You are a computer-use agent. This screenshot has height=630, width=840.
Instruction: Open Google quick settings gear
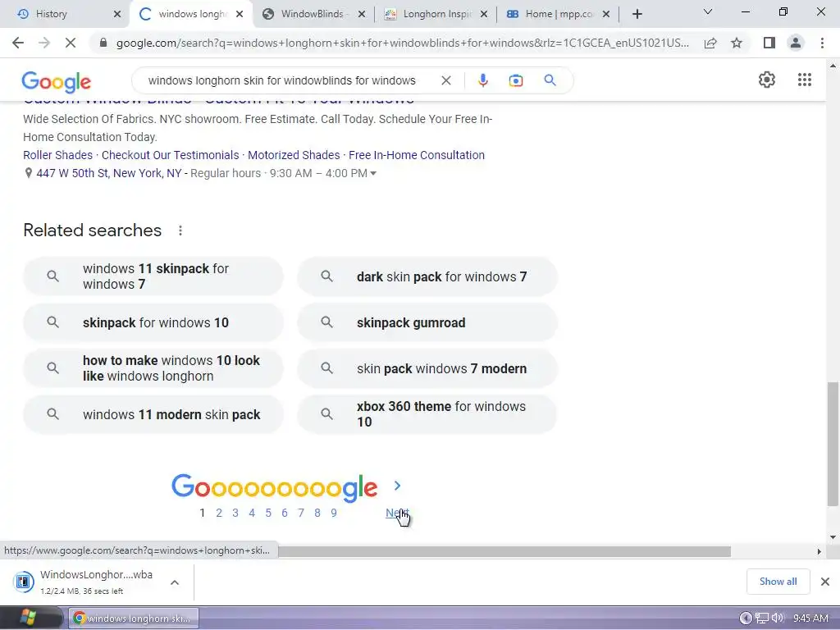(767, 80)
